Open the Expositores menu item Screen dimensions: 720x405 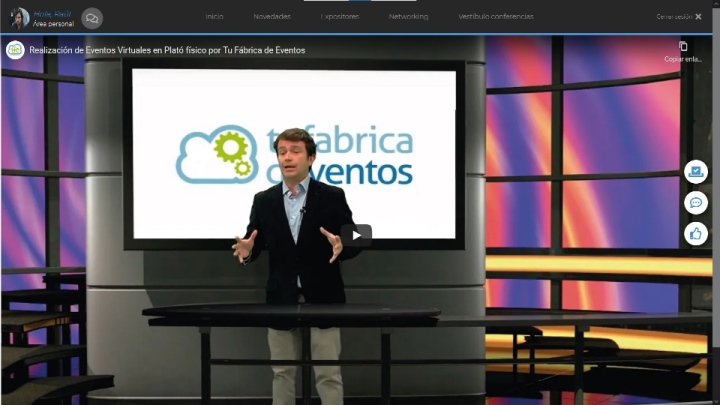click(340, 17)
